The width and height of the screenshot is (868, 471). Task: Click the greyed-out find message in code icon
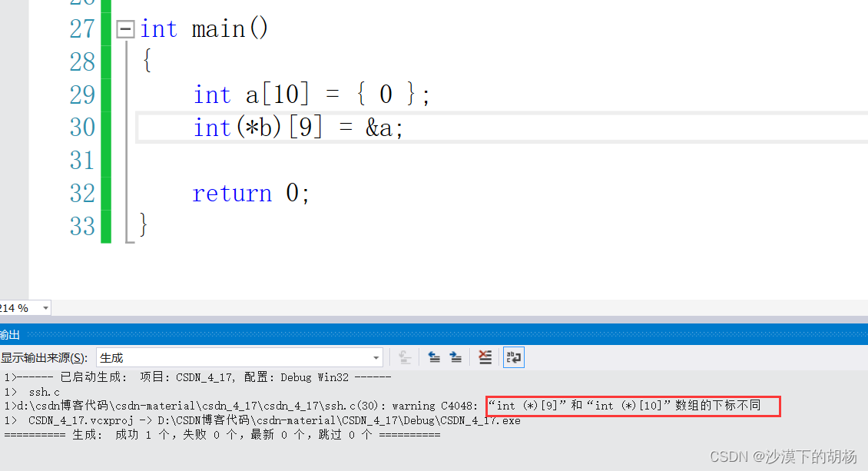(405, 357)
